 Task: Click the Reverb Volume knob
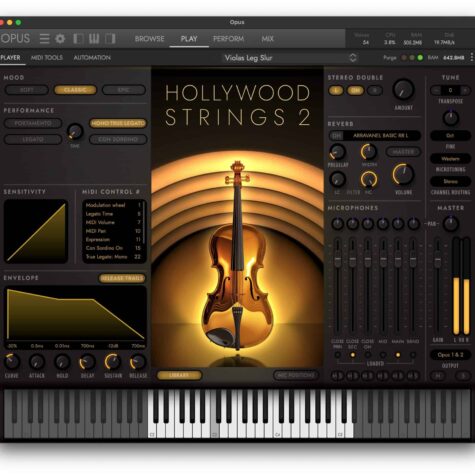(403, 174)
